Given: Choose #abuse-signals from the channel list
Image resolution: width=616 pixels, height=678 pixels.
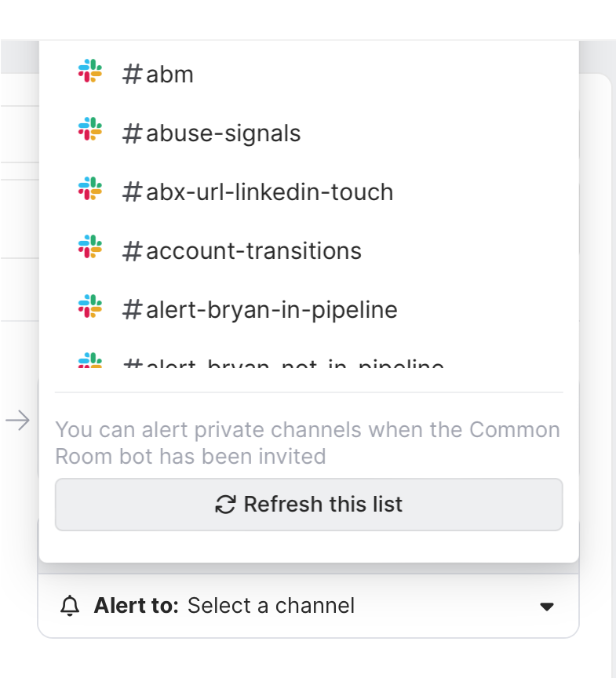Looking at the screenshot, I should (212, 133).
